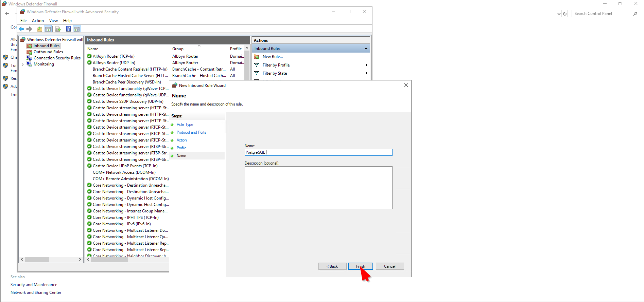Screen dimensions: 644x302
Task: Click the funnel icon beside Filter by State
Action: [x=257, y=73]
